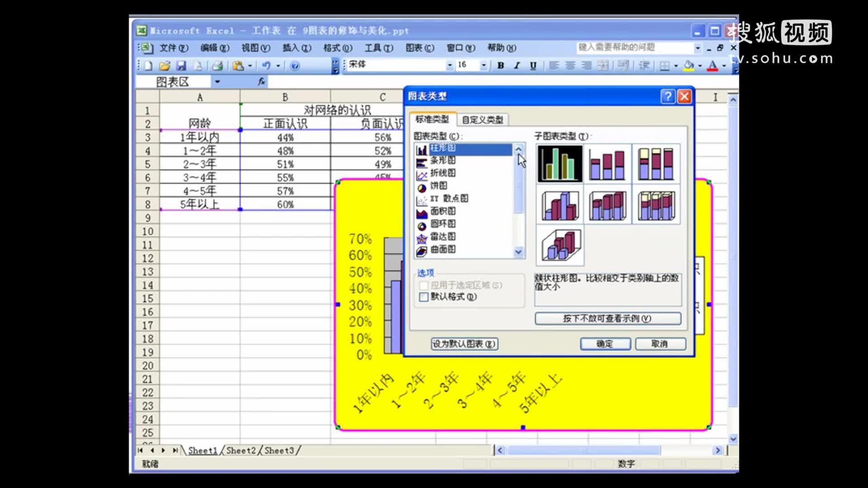Open the font color picker arrow
This screenshot has height=488, width=868.
point(724,66)
